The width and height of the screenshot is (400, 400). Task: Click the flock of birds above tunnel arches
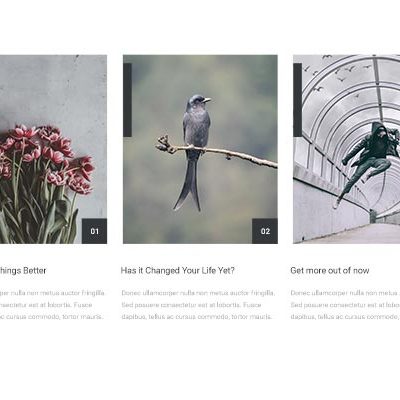click(x=340, y=75)
